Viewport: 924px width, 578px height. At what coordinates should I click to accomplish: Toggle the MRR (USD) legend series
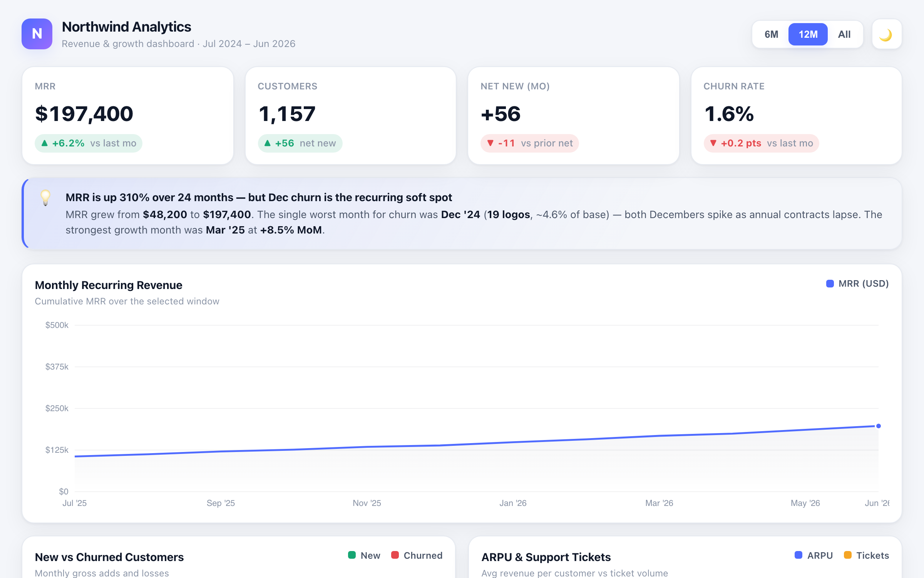click(857, 284)
